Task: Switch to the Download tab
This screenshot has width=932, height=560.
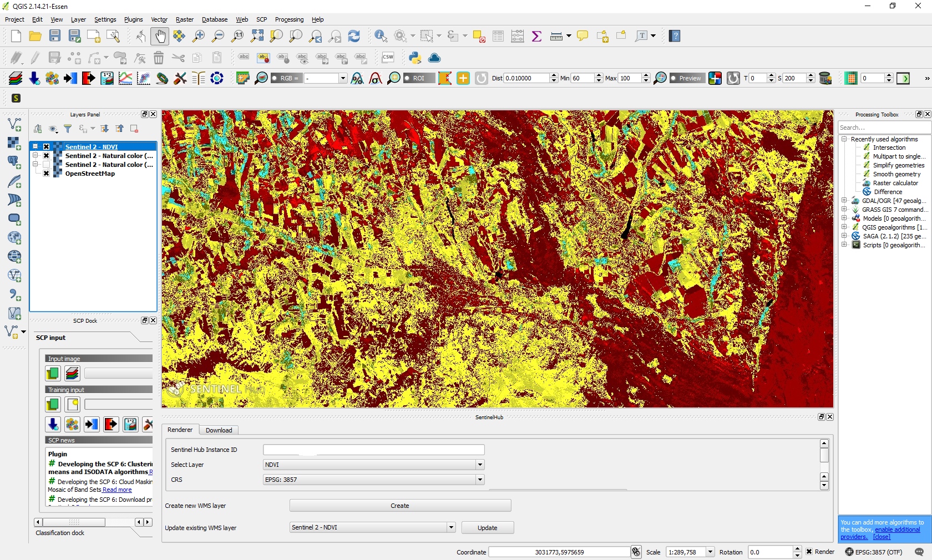Action: point(219,430)
